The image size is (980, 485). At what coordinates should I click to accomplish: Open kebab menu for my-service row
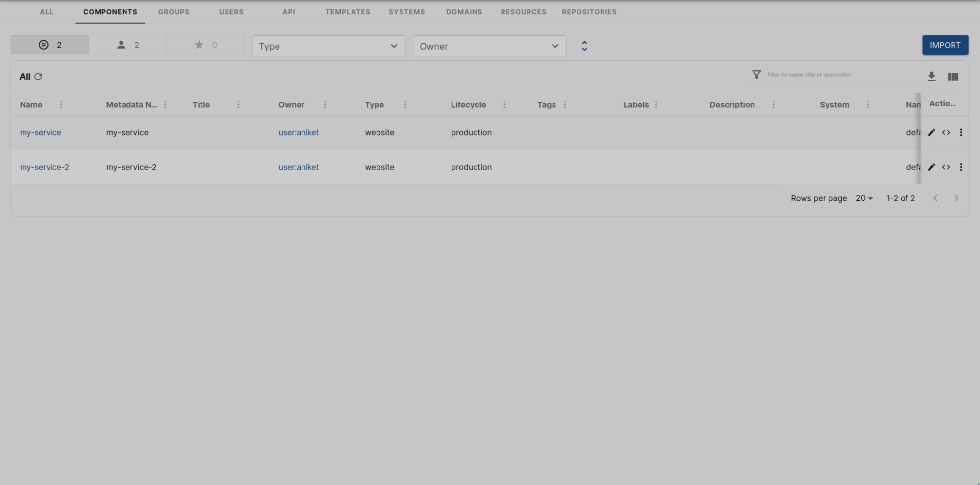coord(961,132)
